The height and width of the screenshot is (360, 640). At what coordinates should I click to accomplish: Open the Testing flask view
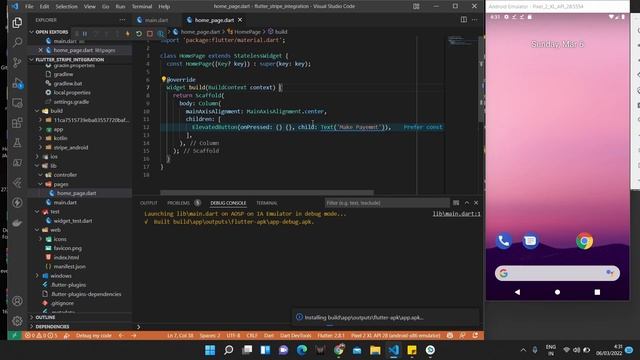click(x=17, y=143)
